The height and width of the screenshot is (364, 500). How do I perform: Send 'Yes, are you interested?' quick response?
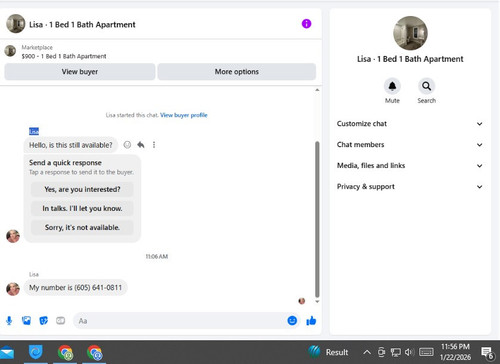click(x=82, y=189)
